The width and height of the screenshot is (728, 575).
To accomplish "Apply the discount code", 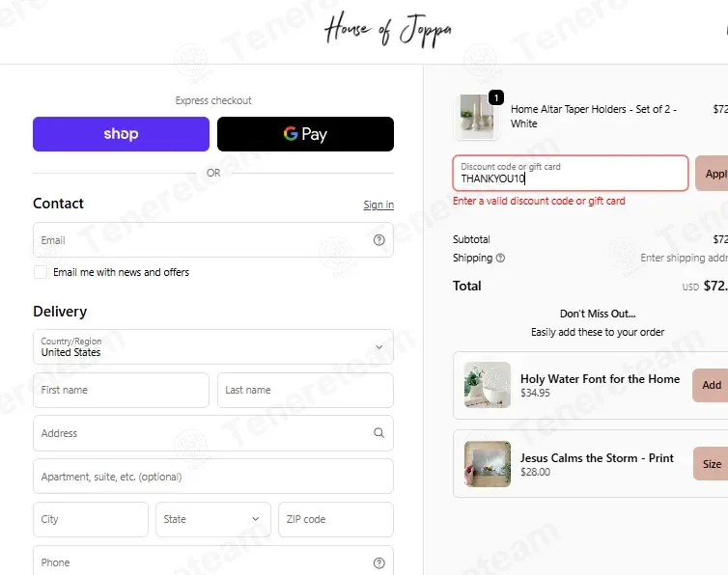I will [712, 174].
